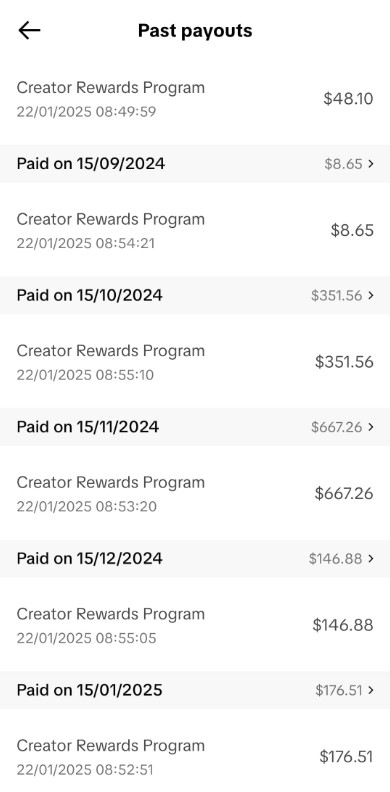This screenshot has width=390, height=792.
Task: Open the $667.26 payout chevron arrow
Action: pos(371,427)
